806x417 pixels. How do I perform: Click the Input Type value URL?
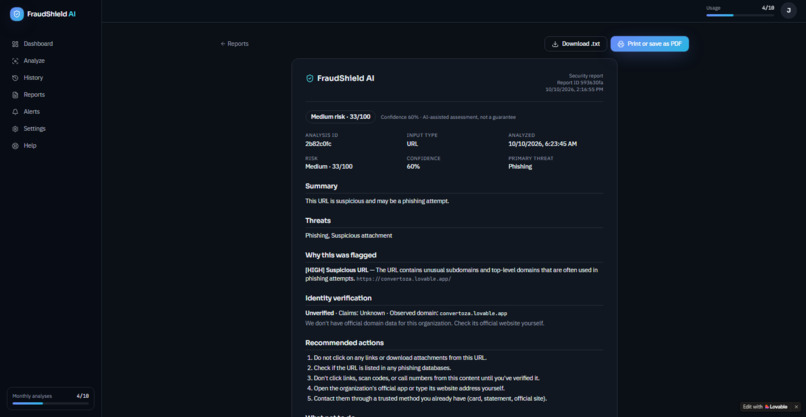point(412,144)
